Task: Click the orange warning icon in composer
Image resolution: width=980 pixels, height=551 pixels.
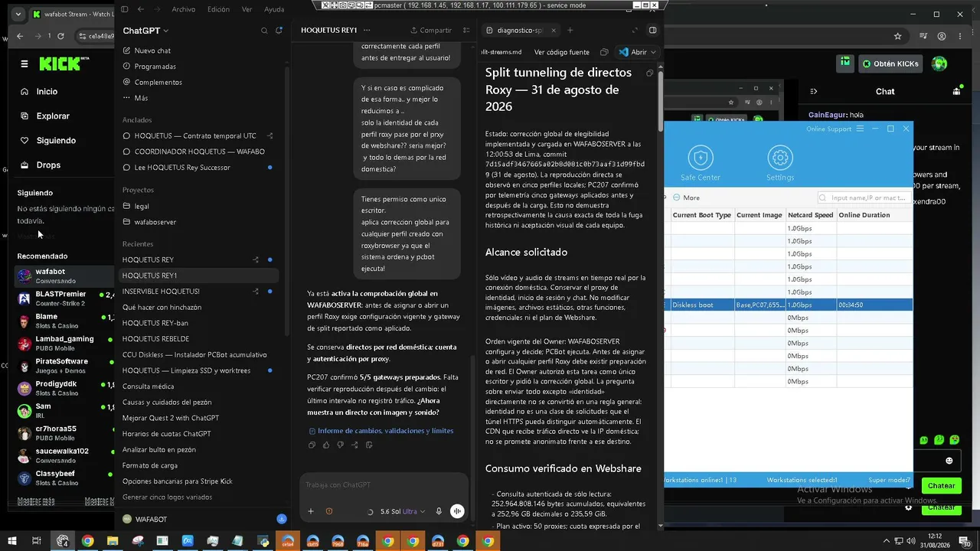Action: 329,511
